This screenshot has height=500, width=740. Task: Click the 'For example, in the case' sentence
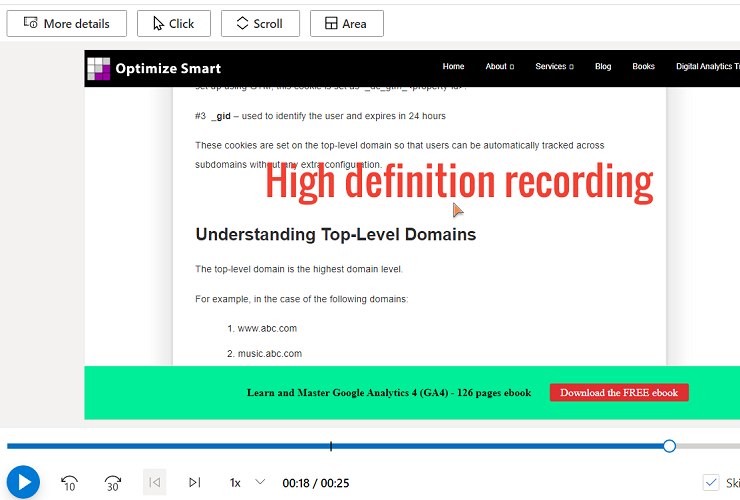pos(302,299)
